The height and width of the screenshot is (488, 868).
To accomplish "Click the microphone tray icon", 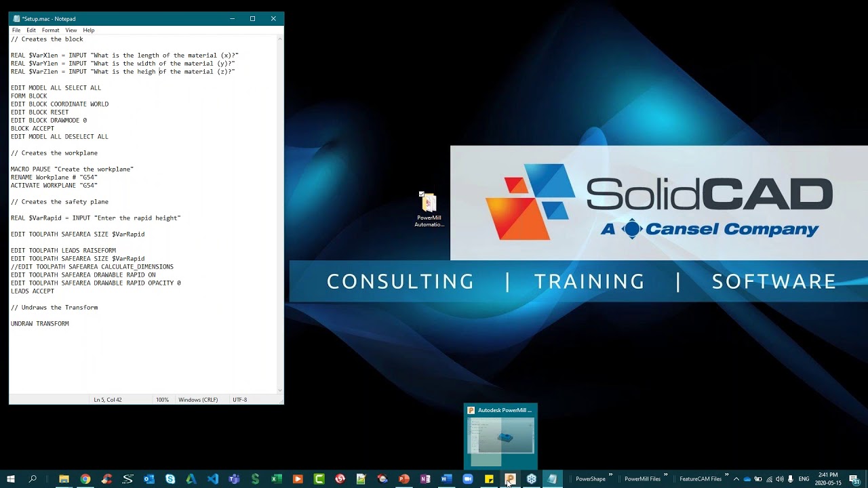I will pos(791,479).
